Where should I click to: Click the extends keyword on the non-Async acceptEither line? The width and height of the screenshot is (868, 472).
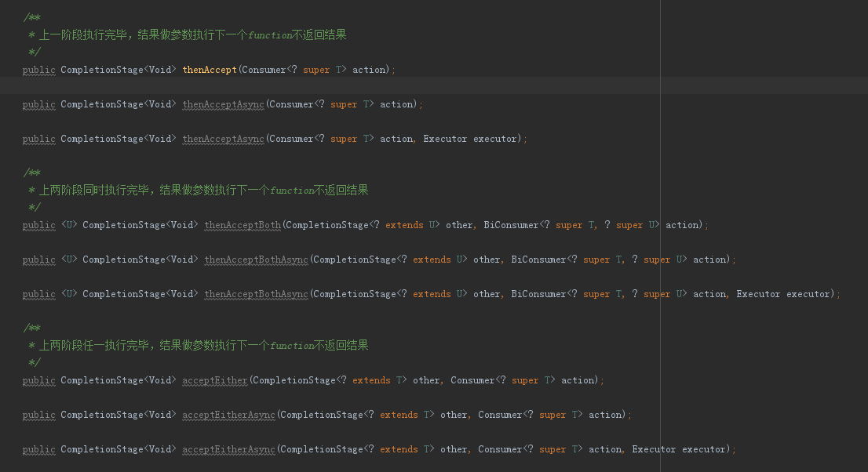[x=371, y=381]
